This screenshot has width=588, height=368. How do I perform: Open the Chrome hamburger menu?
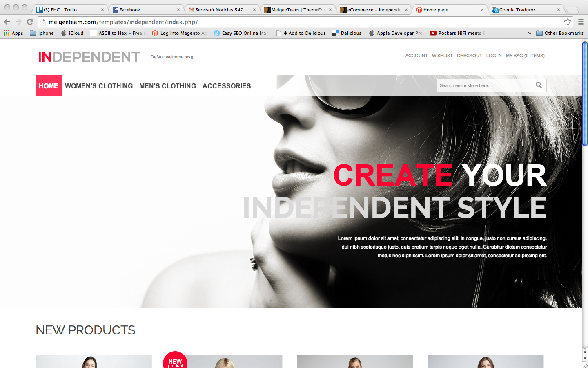pyautogui.click(x=580, y=22)
